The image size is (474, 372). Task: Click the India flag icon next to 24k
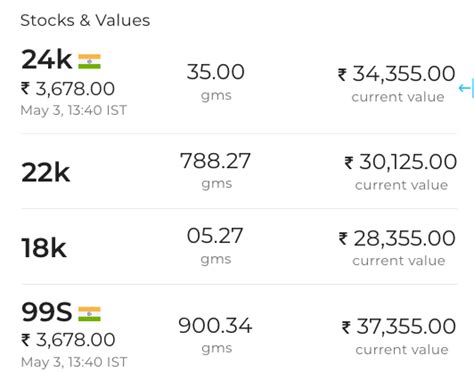(89, 61)
